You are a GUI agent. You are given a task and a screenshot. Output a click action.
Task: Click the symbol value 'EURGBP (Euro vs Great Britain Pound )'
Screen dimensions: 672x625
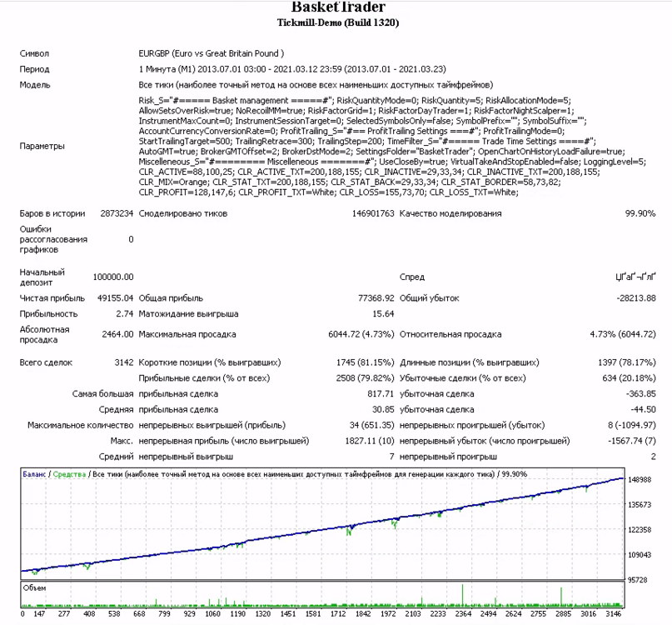[x=212, y=53]
